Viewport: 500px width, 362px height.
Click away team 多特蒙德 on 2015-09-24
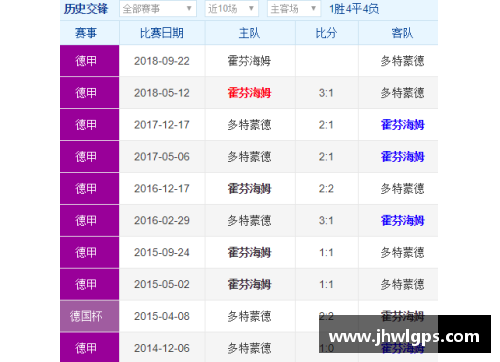pos(402,252)
